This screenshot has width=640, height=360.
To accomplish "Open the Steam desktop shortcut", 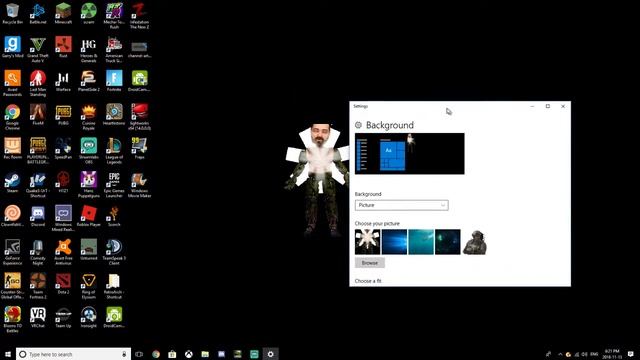I will [x=12, y=182].
